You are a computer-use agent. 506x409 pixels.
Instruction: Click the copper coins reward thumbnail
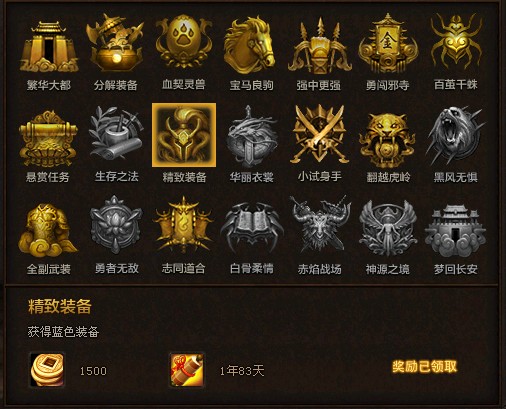(x=47, y=370)
